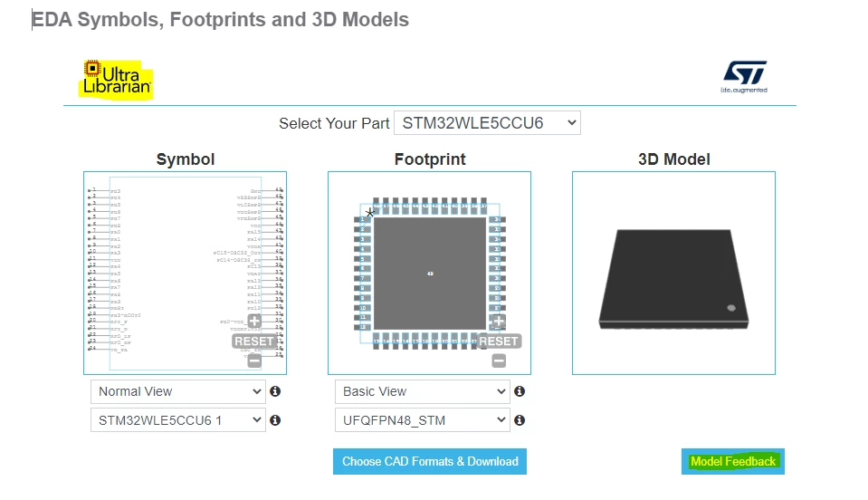Click the 3D Model heading text
The height and width of the screenshot is (500, 868).
(673, 159)
